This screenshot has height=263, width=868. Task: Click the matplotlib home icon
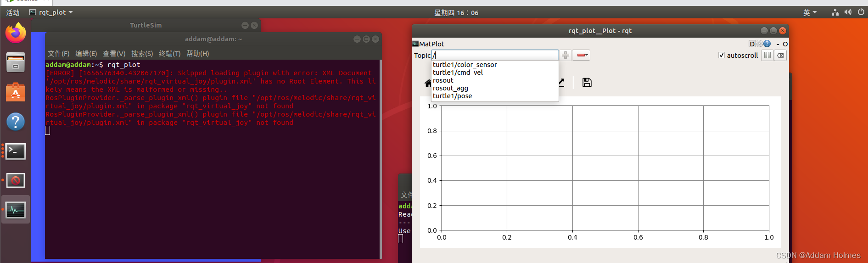[x=428, y=83]
